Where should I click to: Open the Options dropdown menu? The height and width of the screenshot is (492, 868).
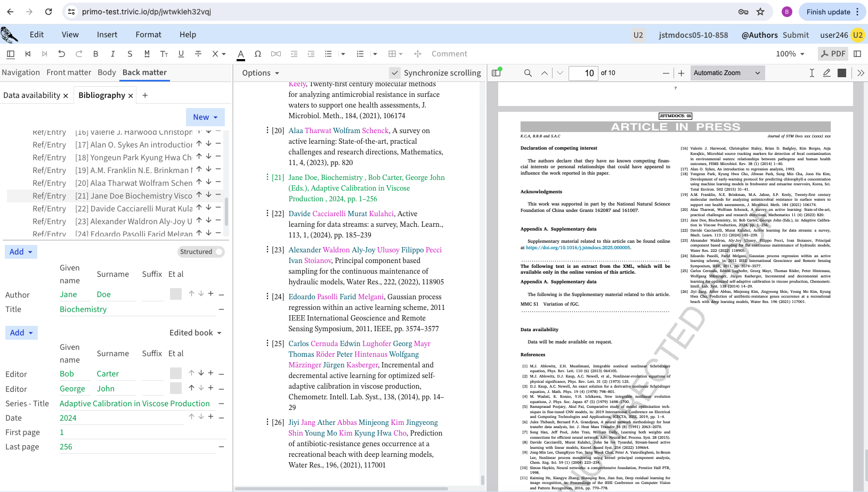pyautogui.click(x=261, y=73)
